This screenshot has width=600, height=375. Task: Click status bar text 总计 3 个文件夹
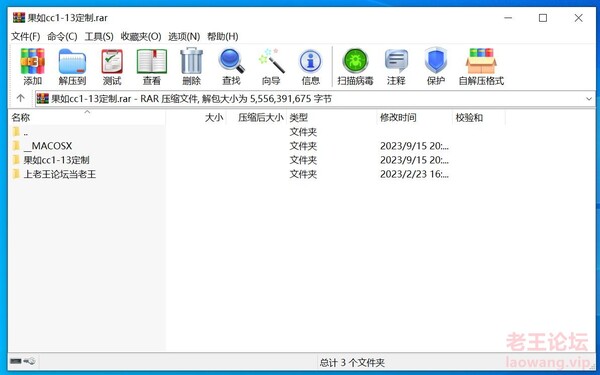click(352, 362)
